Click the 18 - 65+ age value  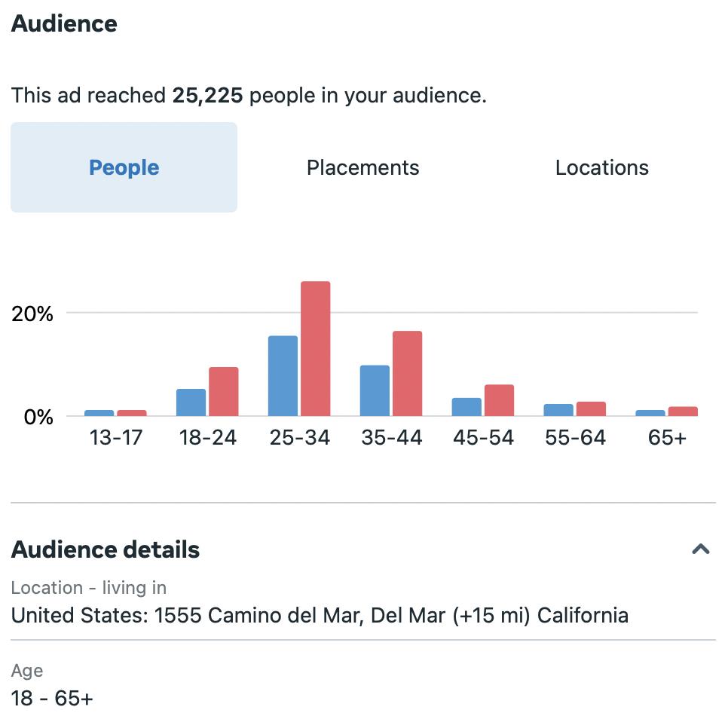coord(52,698)
